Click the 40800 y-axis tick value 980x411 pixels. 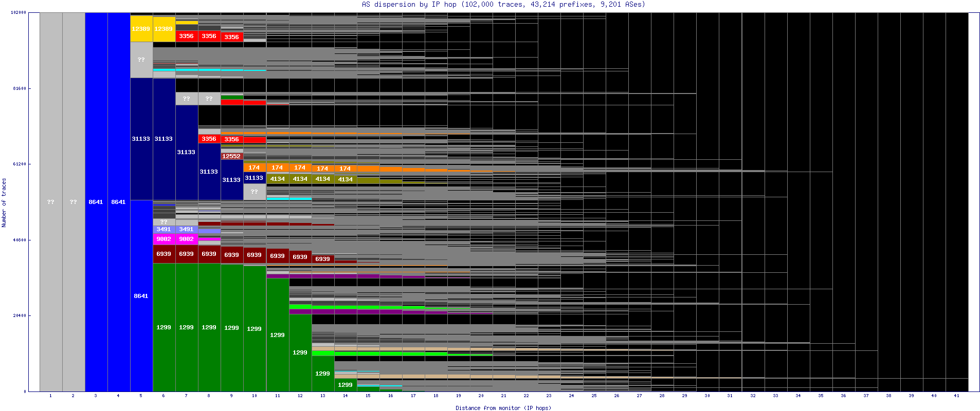20,240
